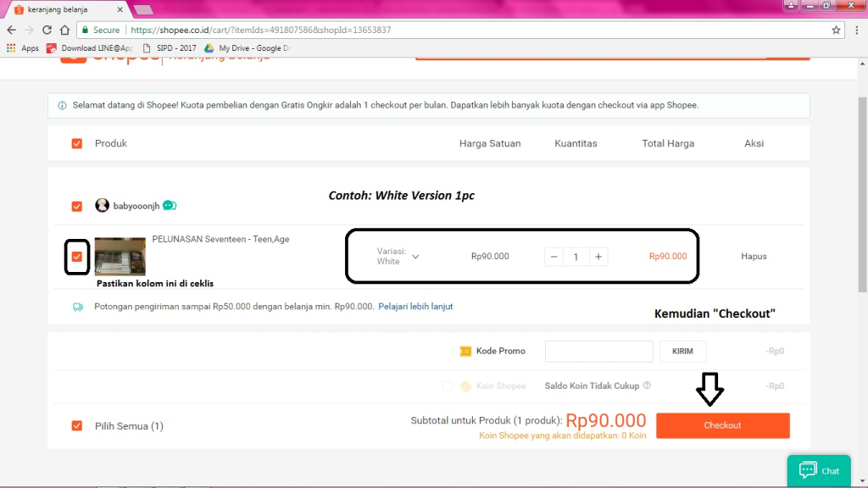Decrease quantity with the minus button
Viewport: 868px width, 488px height.
[x=554, y=256]
